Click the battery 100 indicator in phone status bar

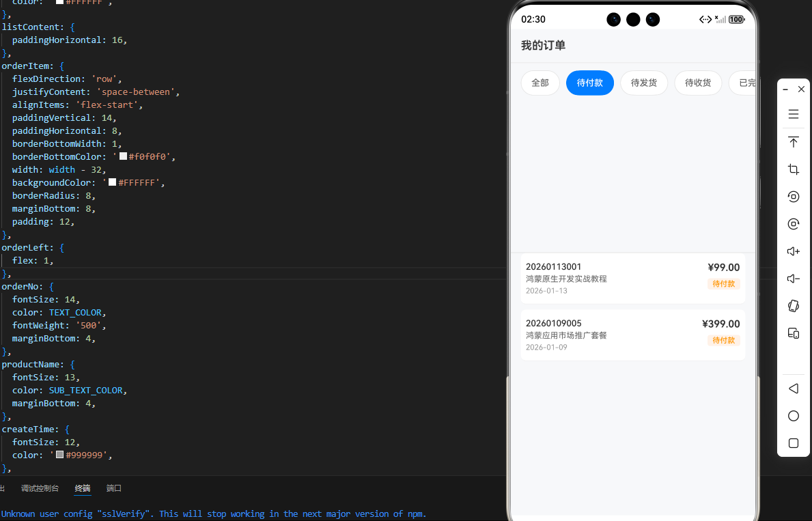[736, 20]
